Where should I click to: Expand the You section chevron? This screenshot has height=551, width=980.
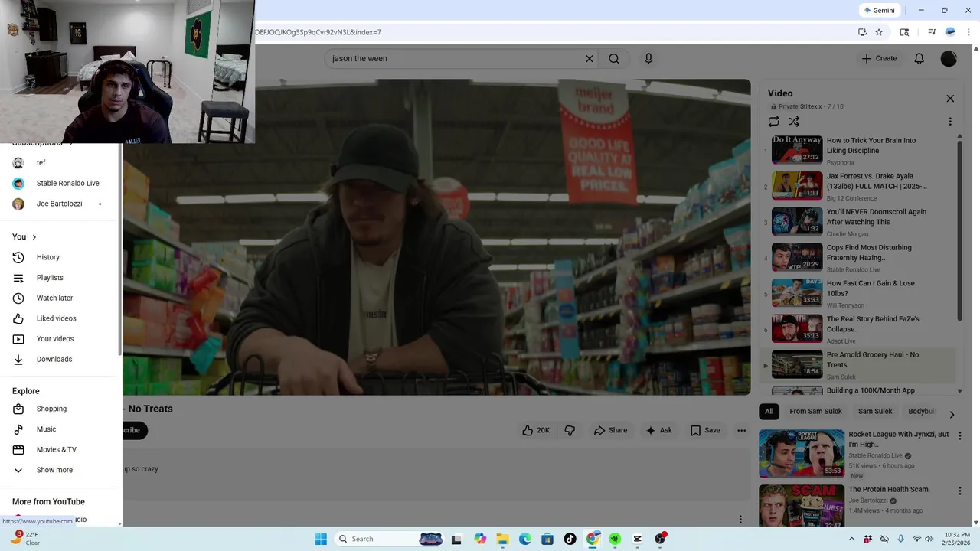[x=34, y=237]
